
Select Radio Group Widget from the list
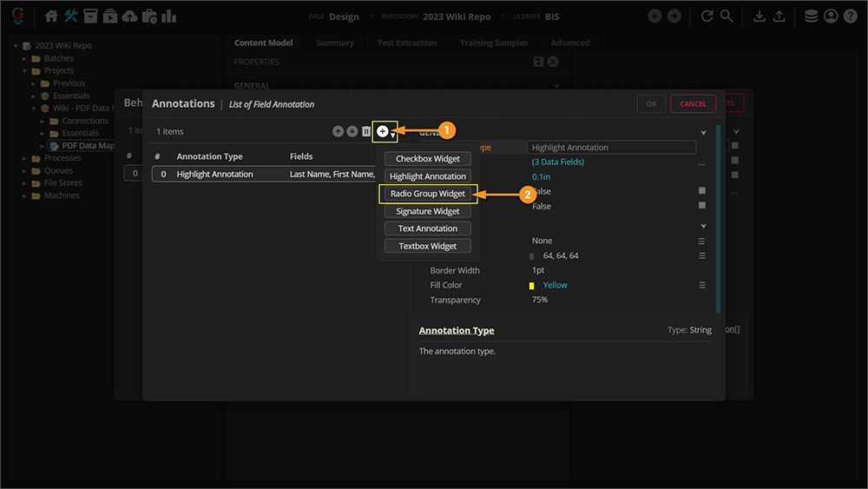pos(428,194)
